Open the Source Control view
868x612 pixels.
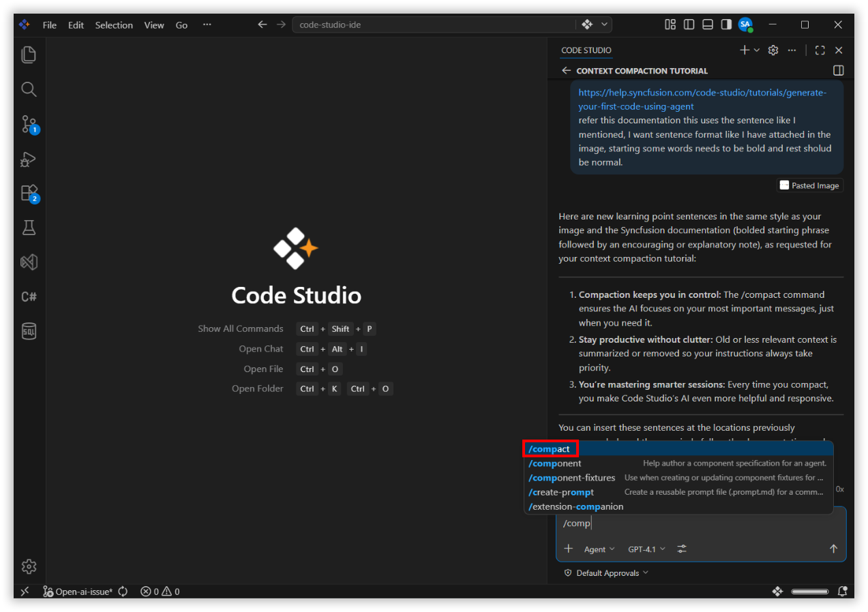pos(29,124)
